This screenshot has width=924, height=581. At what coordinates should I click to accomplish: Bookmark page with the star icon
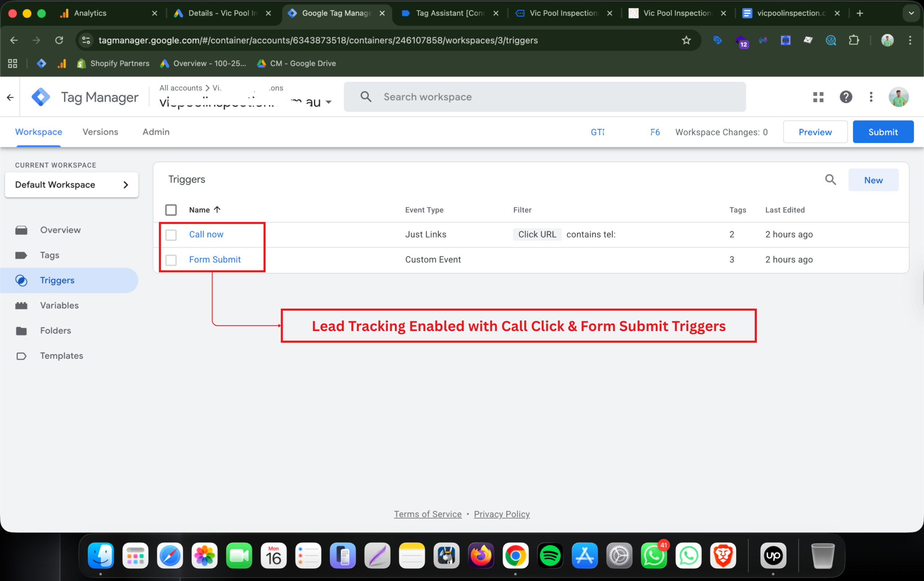click(686, 40)
